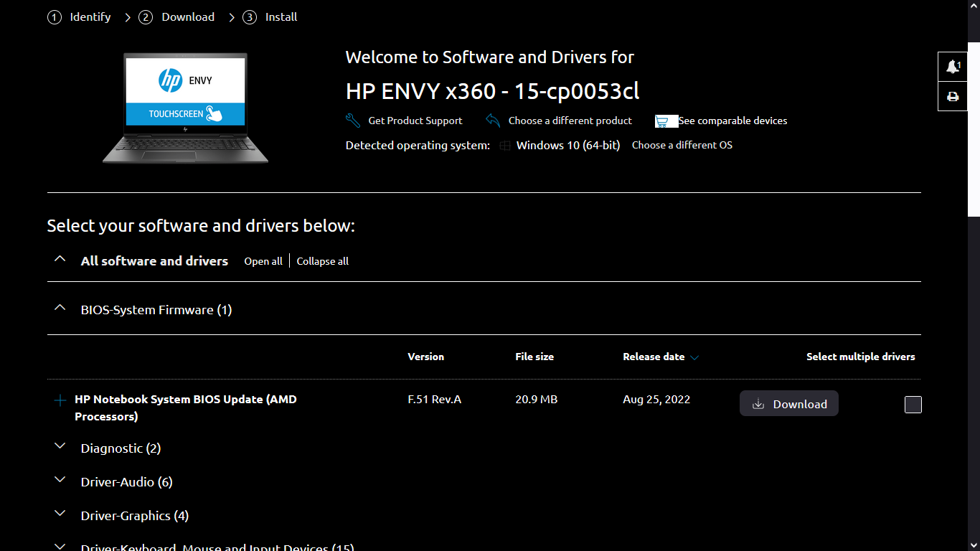
Task: Check the Select multiple drivers checkbox
Action: (913, 405)
